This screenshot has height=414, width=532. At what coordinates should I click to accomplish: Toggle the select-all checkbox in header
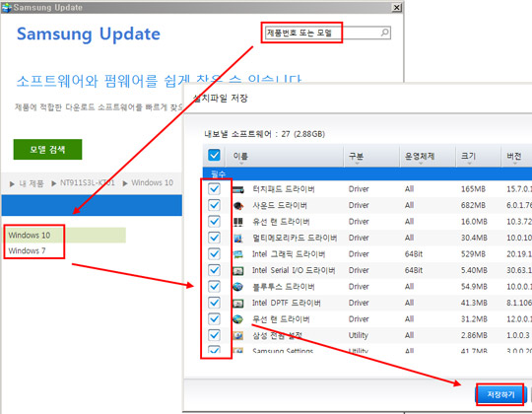click(x=214, y=156)
